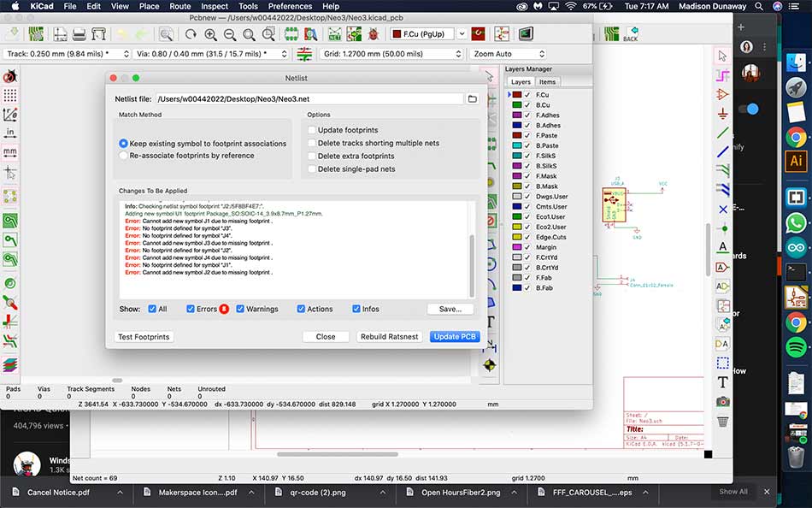Open the Python scripting console icon
Image resolution: width=812 pixels, height=508 pixels.
526,34
